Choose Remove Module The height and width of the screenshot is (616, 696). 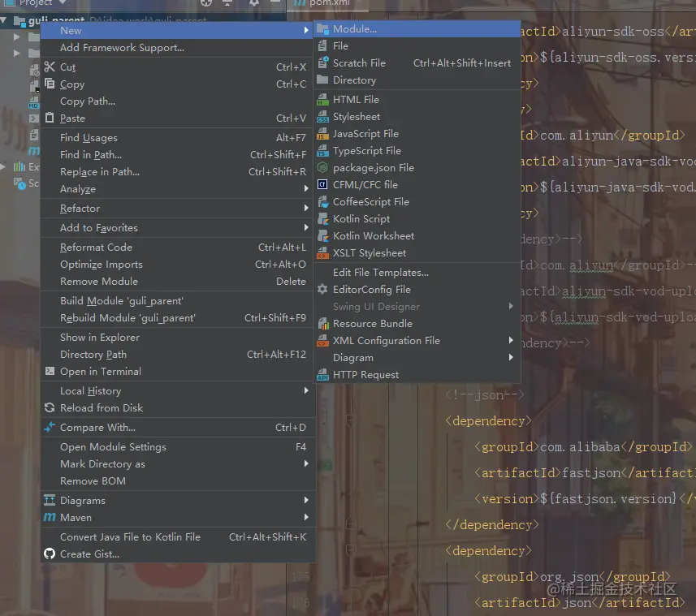(x=178, y=282)
